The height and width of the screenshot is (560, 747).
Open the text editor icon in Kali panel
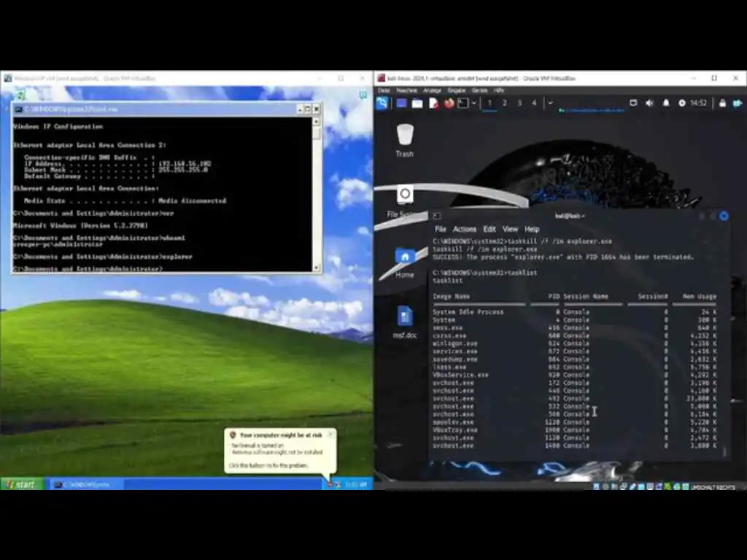tap(433, 103)
